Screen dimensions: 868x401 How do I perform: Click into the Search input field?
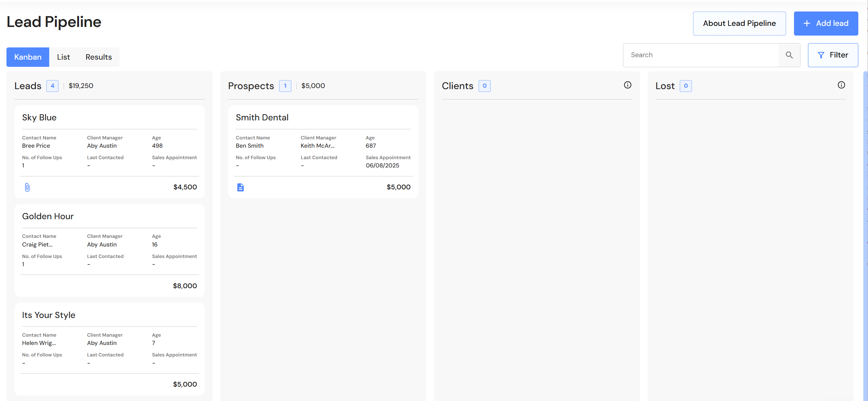701,55
